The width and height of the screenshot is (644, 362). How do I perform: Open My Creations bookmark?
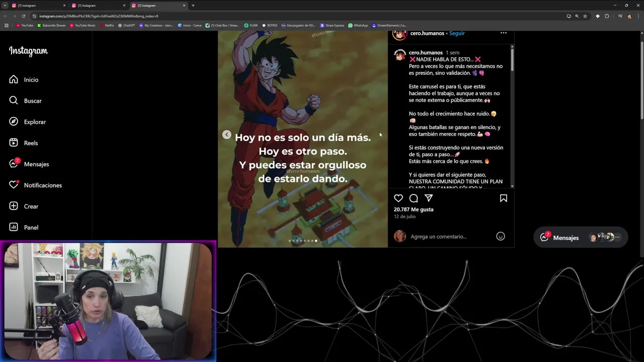click(156, 25)
